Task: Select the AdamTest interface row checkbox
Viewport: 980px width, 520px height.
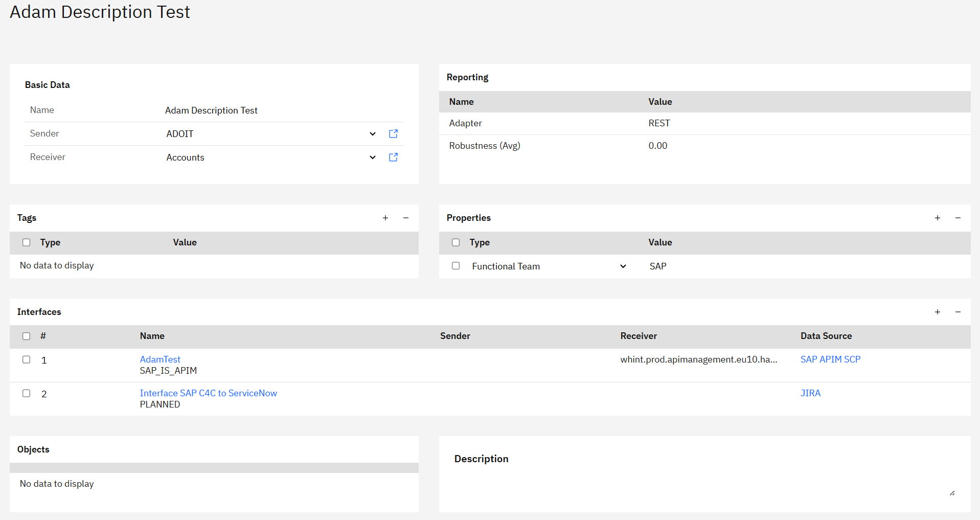Action: point(27,359)
